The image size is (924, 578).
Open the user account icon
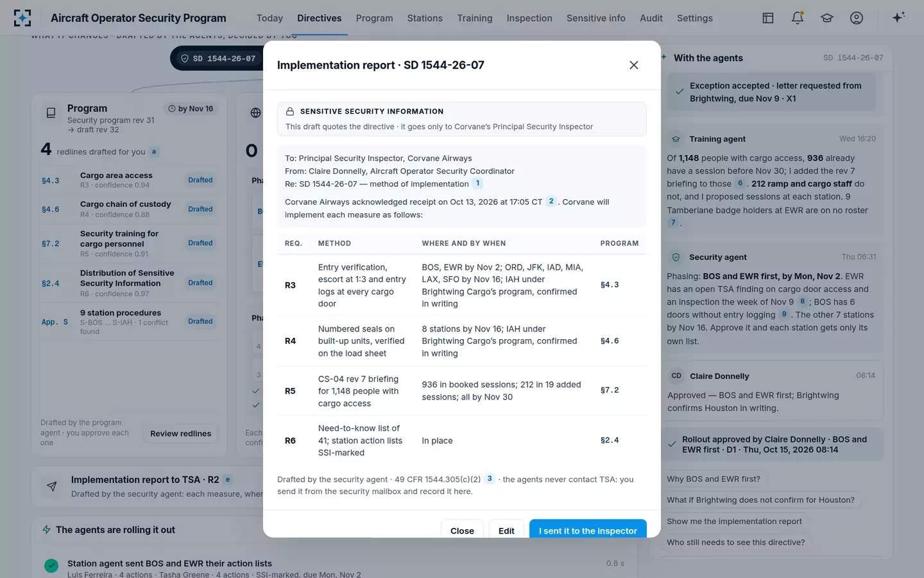pos(857,18)
